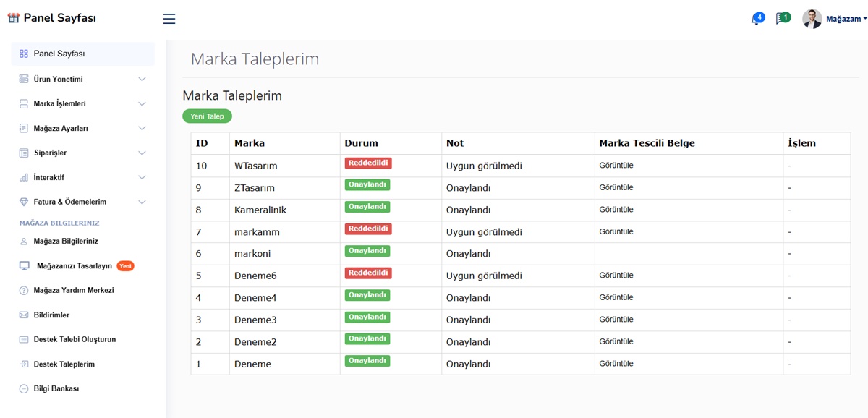
Task: Click the Yeni Talep button
Action: pos(207,116)
